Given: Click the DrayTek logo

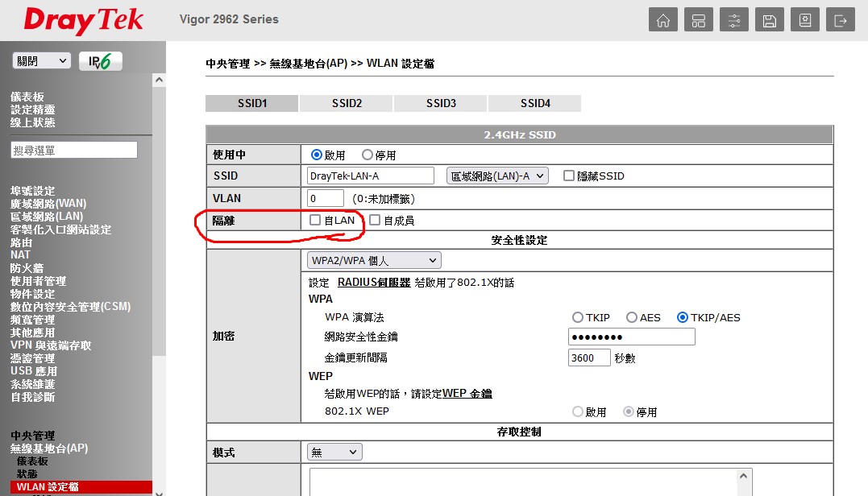Looking at the screenshot, I should click(83, 21).
